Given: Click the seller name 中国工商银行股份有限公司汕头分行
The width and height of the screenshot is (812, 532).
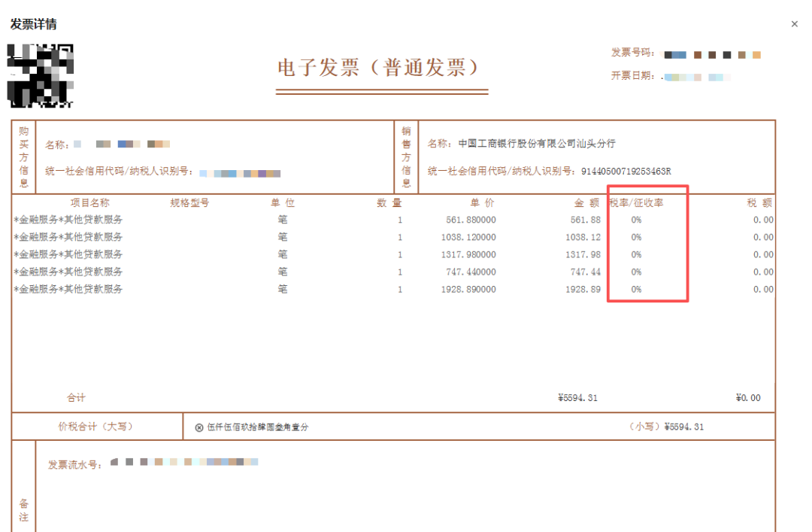Looking at the screenshot, I should point(536,143).
